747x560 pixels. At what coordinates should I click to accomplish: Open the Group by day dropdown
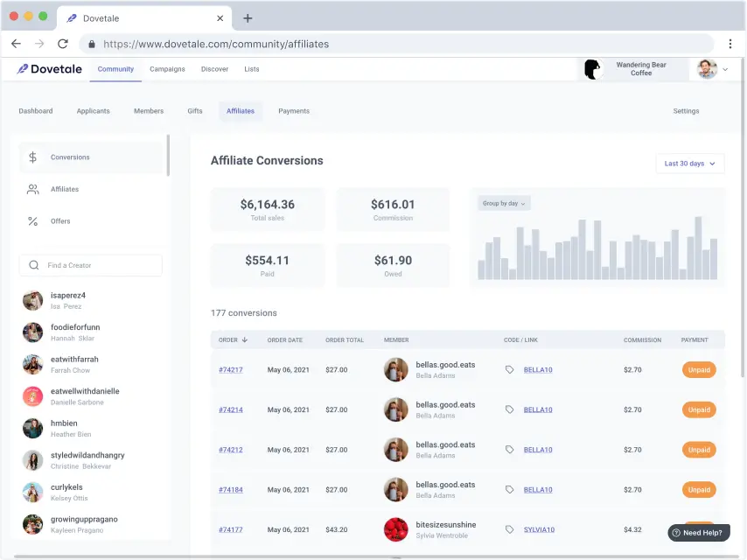504,203
